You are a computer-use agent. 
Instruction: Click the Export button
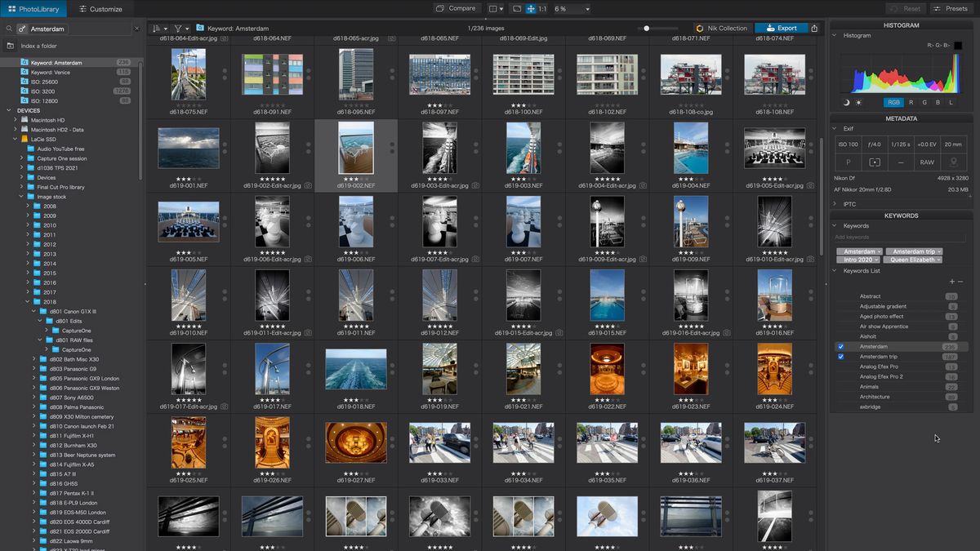[781, 29]
